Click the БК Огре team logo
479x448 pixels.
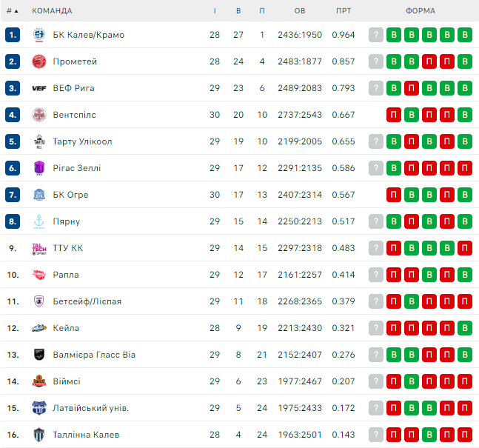tap(39, 195)
